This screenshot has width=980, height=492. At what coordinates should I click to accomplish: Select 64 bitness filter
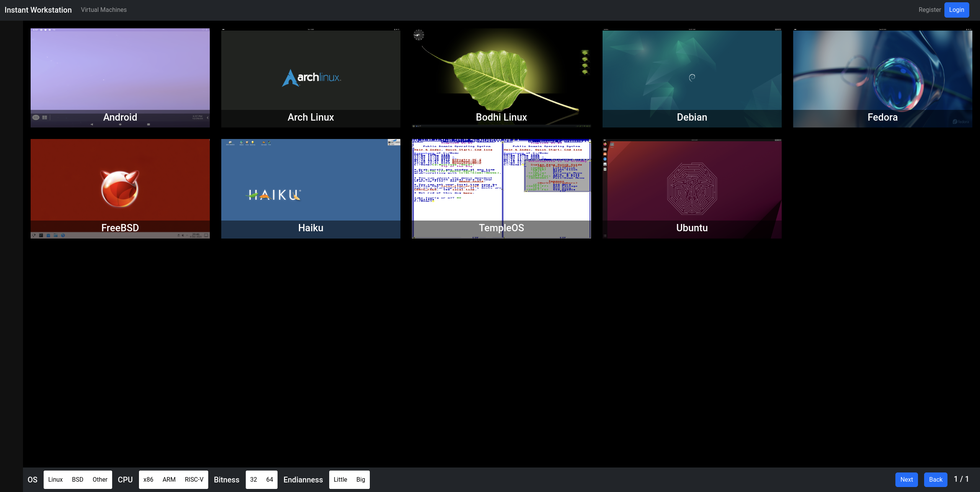[269, 479]
